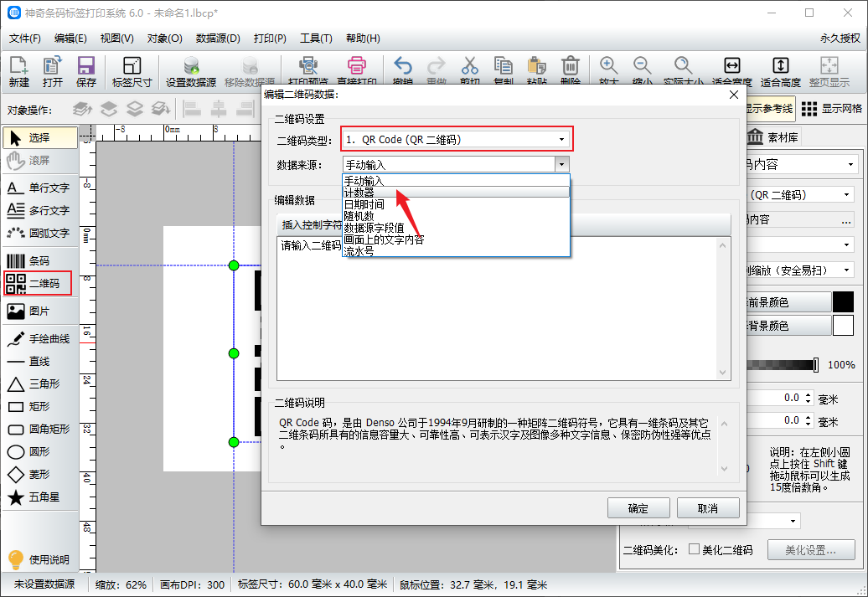Open the 打印(P) menu
Image resolution: width=868 pixels, height=597 pixels.
point(270,39)
